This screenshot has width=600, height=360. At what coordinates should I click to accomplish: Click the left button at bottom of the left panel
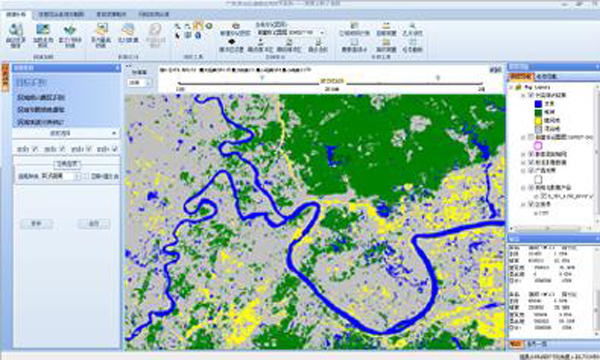(x=36, y=223)
